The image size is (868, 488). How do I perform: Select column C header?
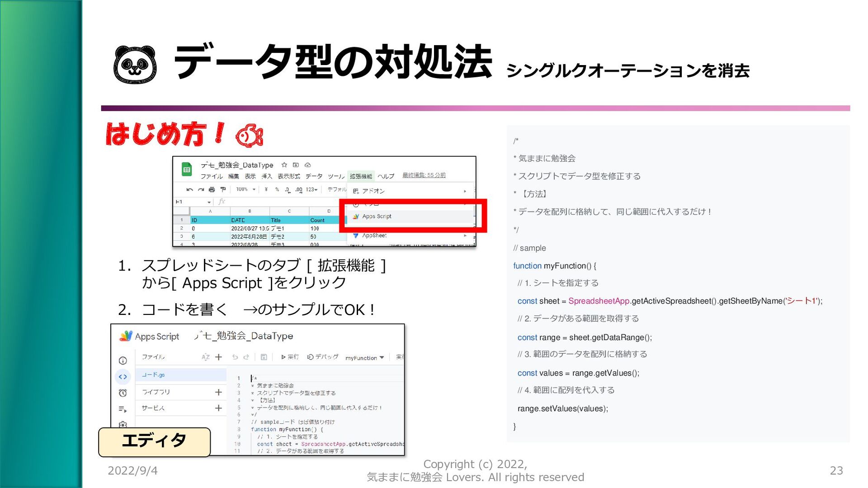289,211
